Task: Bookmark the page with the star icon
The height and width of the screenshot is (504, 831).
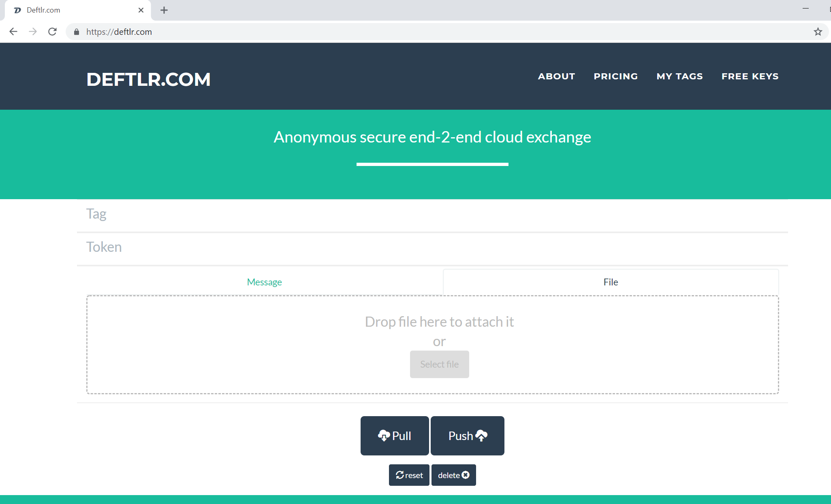Action: click(x=818, y=32)
